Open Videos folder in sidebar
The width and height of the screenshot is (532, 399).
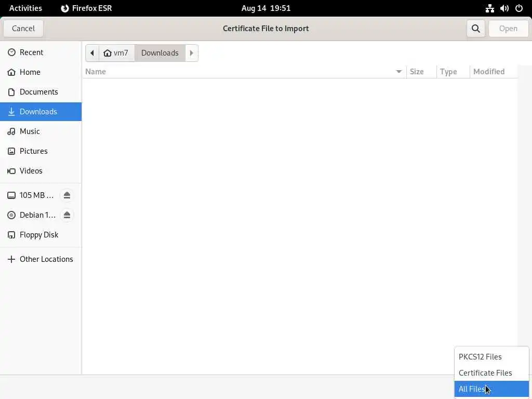coord(41,170)
